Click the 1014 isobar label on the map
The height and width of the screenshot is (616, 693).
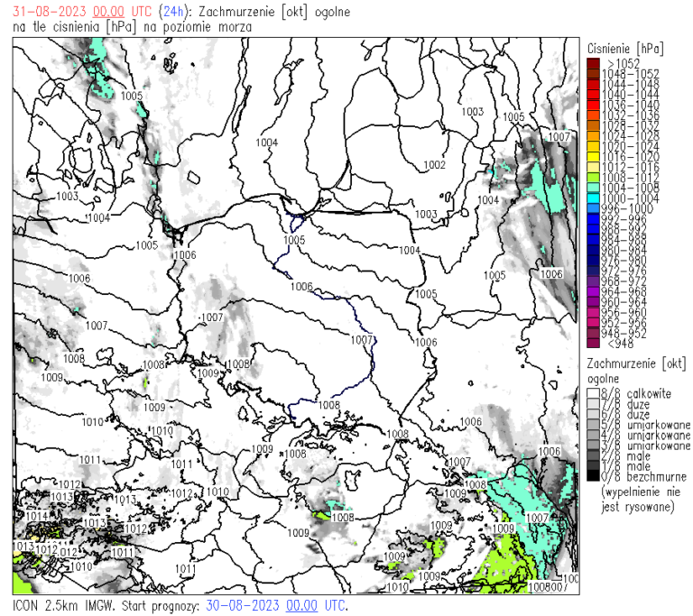37,516
